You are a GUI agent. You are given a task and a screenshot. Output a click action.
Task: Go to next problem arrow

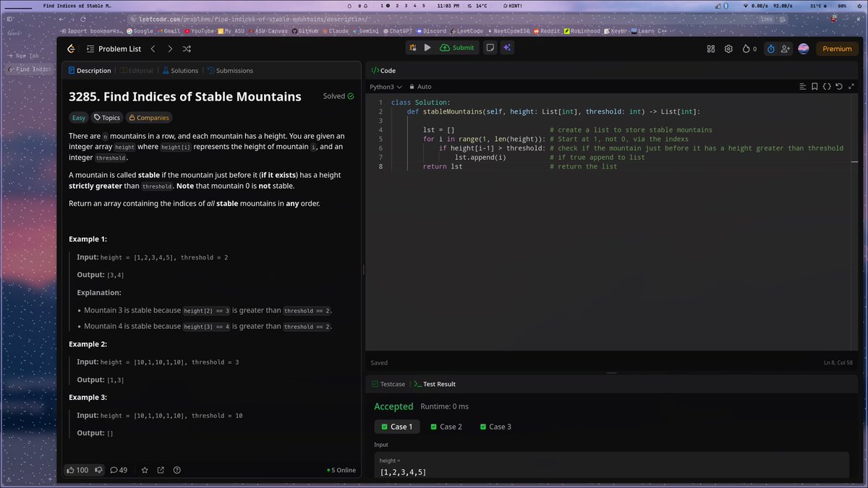click(x=170, y=48)
